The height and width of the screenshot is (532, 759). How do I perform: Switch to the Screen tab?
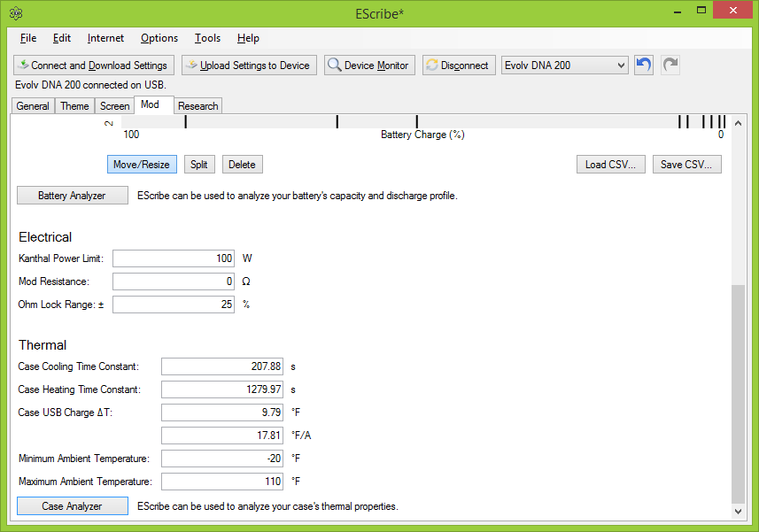pos(114,106)
